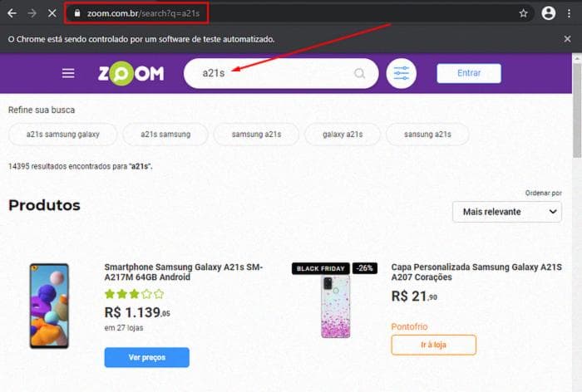Open the hamburger menu icon
Image resolution: width=582 pixels, height=392 pixels.
tap(68, 73)
